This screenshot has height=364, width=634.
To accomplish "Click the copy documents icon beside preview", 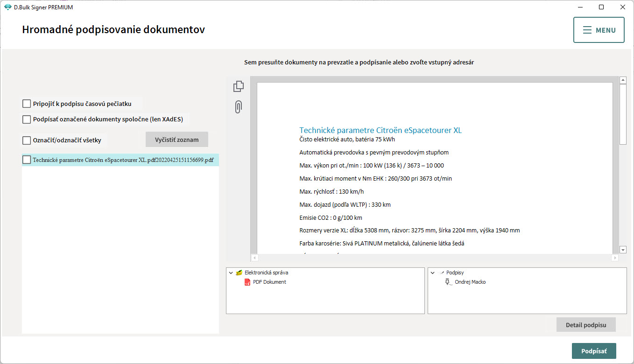I will pos(239,86).
